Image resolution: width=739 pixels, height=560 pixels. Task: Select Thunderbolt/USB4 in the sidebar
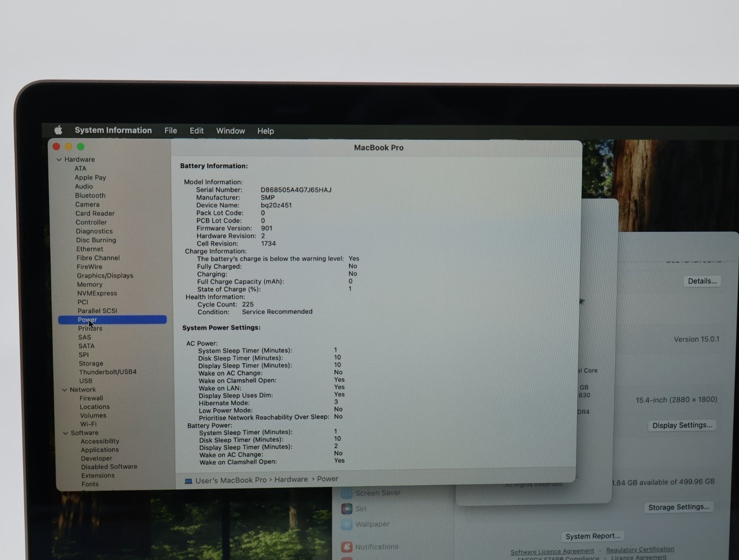tap(108, 372)
